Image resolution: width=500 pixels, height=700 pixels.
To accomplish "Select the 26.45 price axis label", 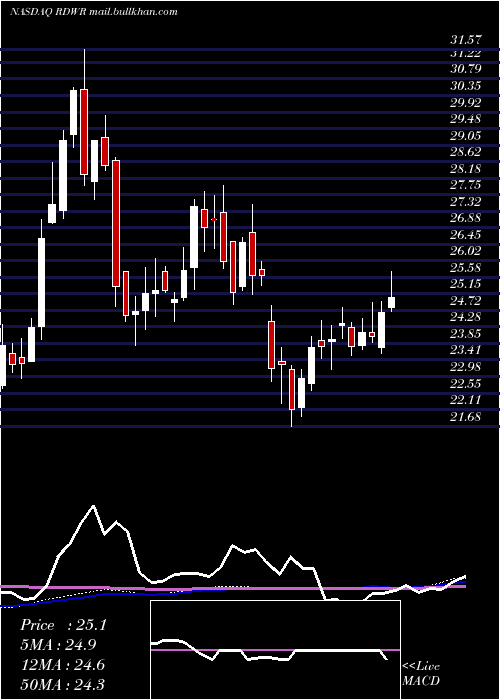I will pyautogui.click(x=466, y=235).
